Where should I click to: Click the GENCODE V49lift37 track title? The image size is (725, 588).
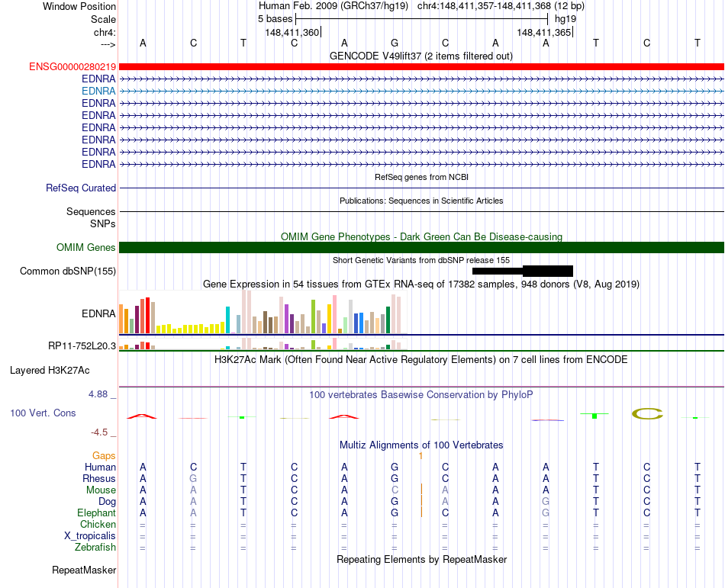pyautogui.click(x=421, y=56)
